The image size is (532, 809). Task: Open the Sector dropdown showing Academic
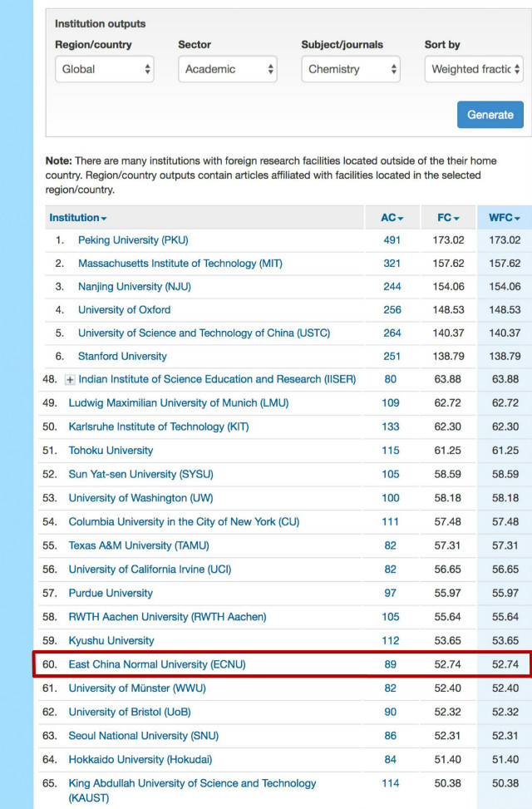227,70
